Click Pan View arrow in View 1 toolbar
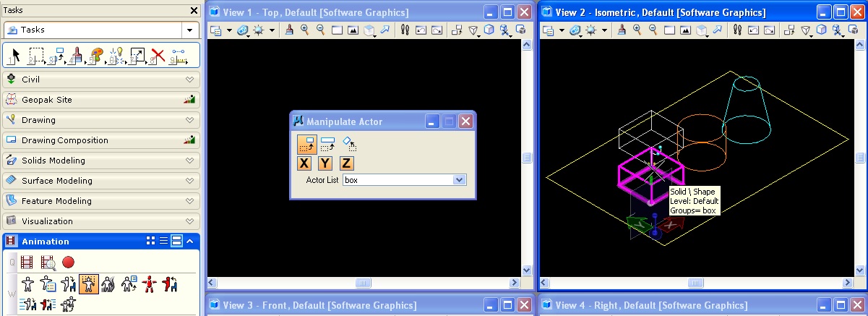Image resolution: width=868 pixels, height=316 pixels. point(384,30)
